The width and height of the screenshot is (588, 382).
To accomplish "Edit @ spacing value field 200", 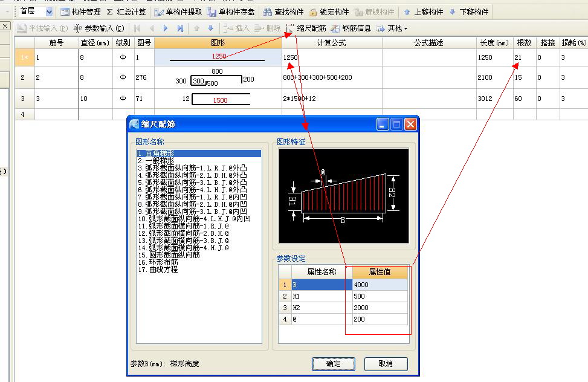I will 380,319.
